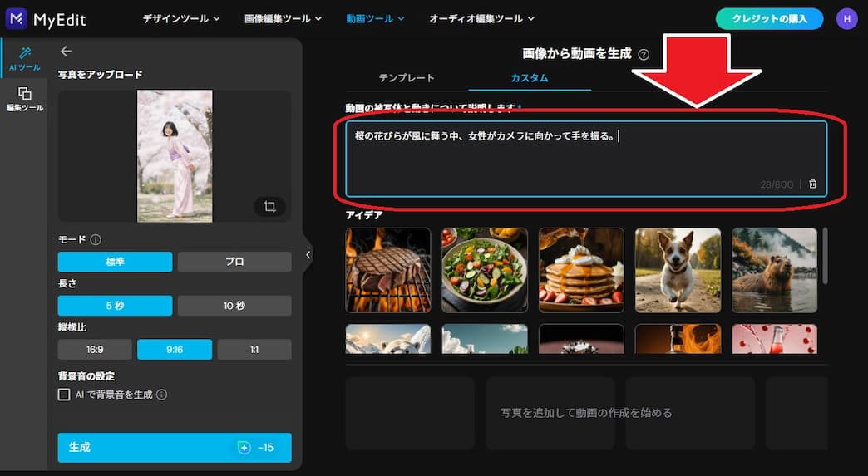Click the MyEdit logo icon
868x476 pixels.
click(17, 18)
